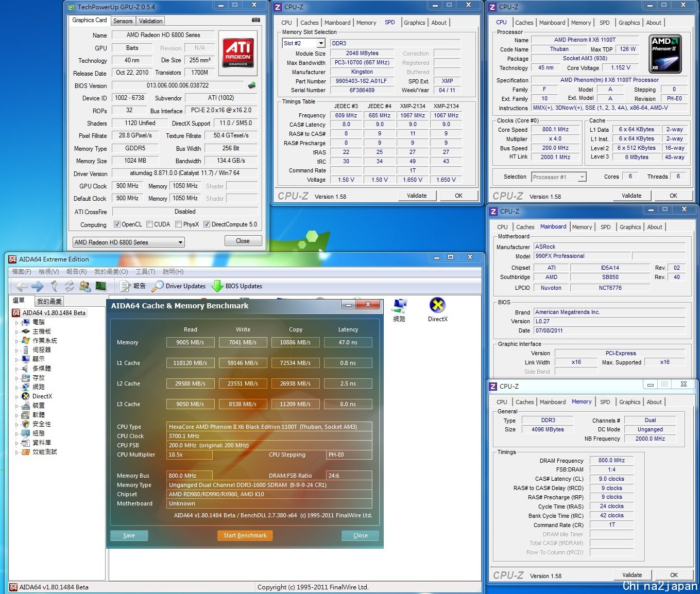
Task: Click the 報告 report toolbar icon
Action: [125, 286]
